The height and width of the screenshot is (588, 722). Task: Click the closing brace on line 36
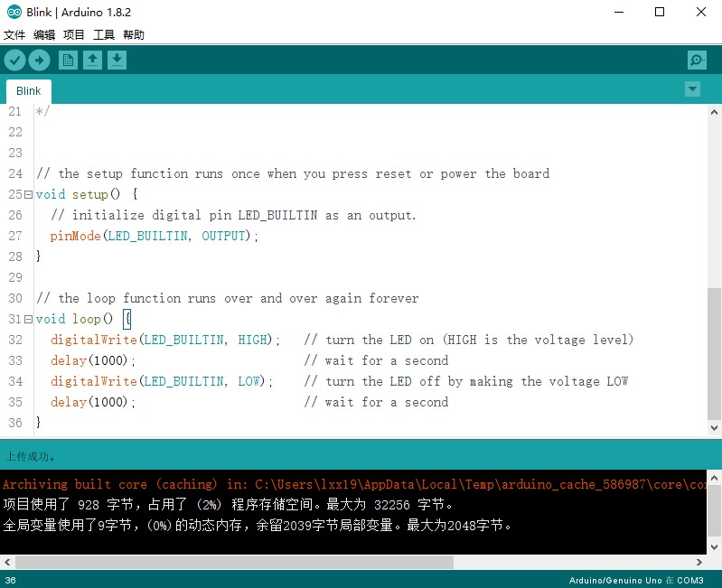click(x=38, y=422)
